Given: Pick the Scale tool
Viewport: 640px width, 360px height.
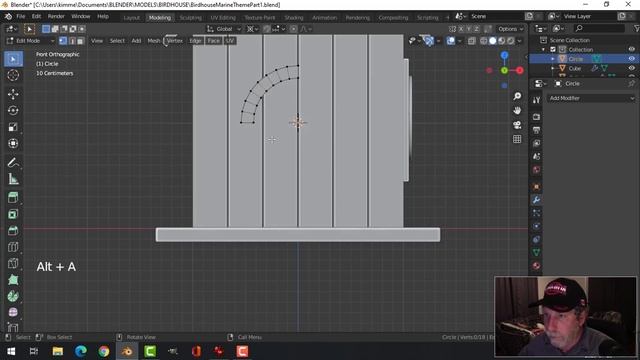Looking at the screenshot, I should (13, 127).
